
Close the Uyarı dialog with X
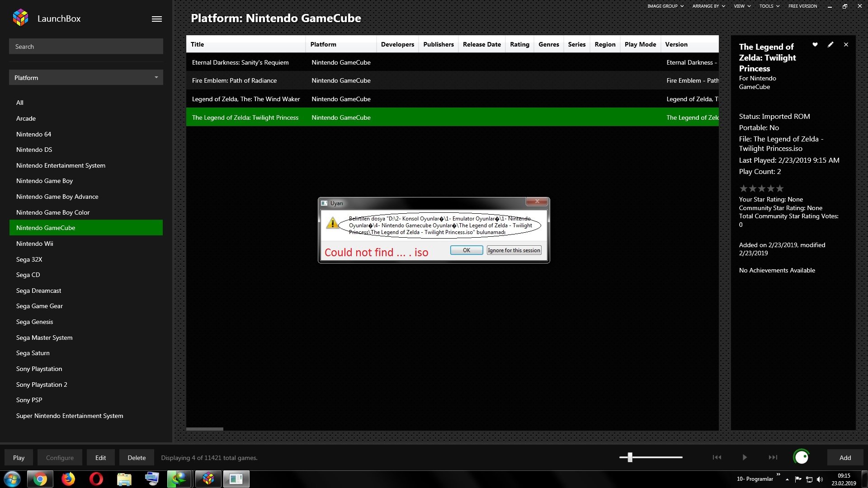click(537, 202)
